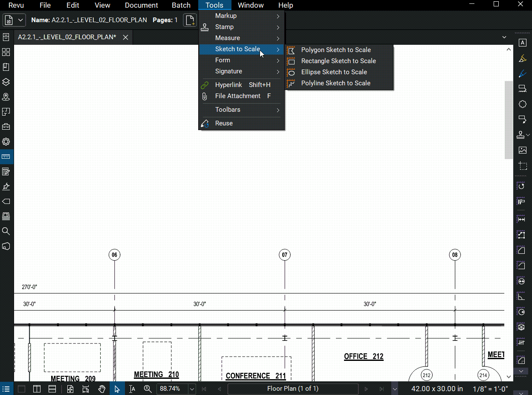Click the Create New PDF button
This screenshot has width=532, height=395.
pos(190,20)
